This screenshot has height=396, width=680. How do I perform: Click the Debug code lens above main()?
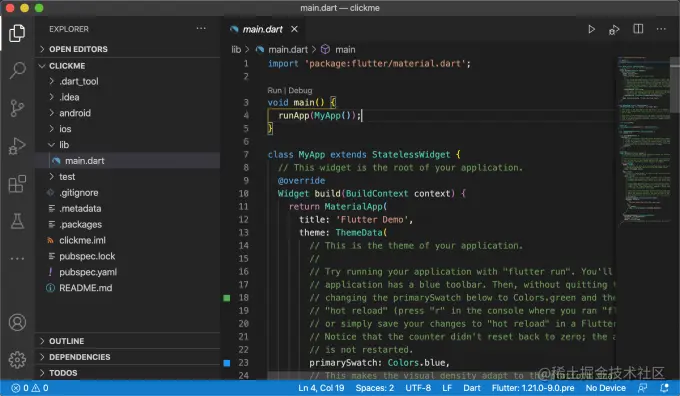click(x=300, y=90)
